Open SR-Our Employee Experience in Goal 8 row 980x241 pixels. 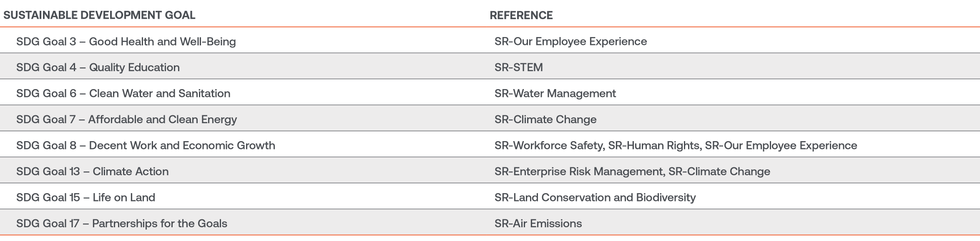coord(781,146)
